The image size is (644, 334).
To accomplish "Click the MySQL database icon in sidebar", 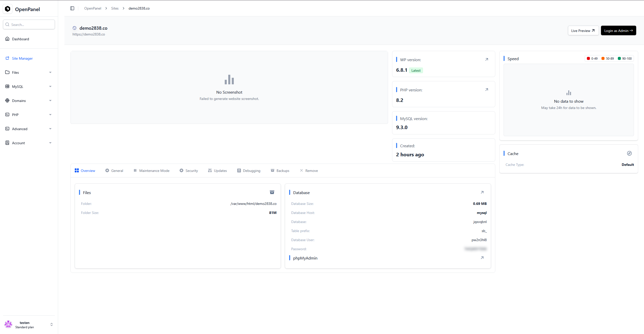I will 7,86.
